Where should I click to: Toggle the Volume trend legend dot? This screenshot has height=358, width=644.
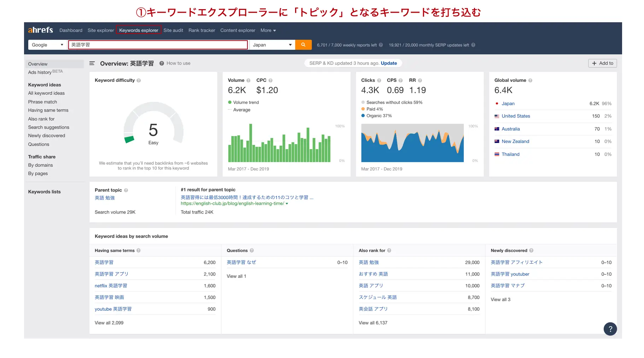point(230,102)
